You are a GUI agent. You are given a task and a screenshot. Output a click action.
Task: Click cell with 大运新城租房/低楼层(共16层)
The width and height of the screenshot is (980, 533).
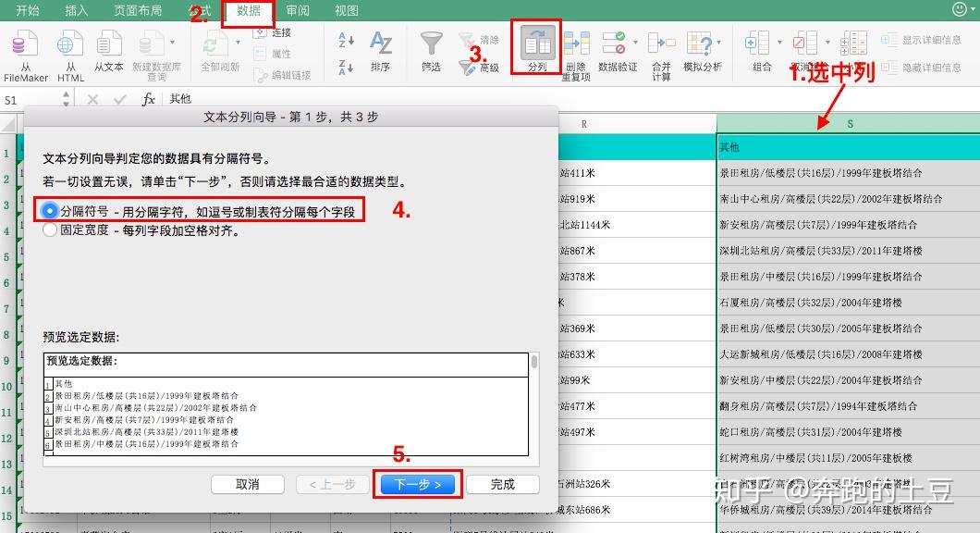point(849,354)
